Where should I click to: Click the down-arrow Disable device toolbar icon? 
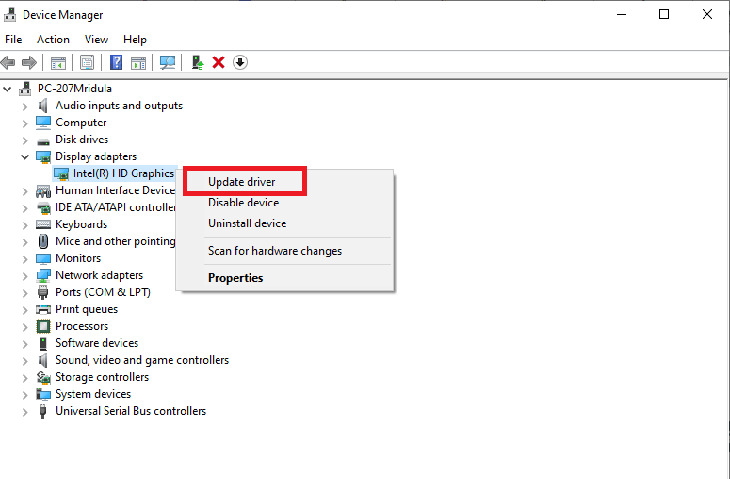[x=240, y=63]
